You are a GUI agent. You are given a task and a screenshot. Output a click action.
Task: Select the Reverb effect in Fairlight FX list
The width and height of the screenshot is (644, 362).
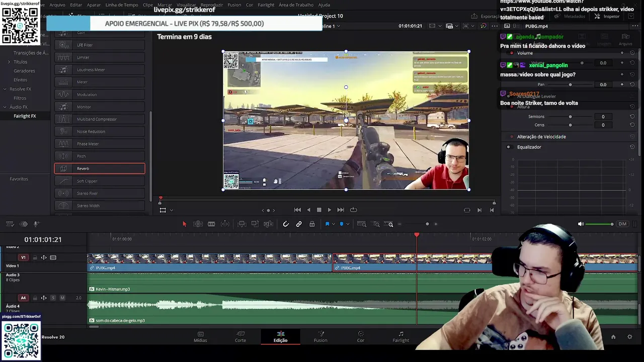pyautogui.click(x=100, y=168)
